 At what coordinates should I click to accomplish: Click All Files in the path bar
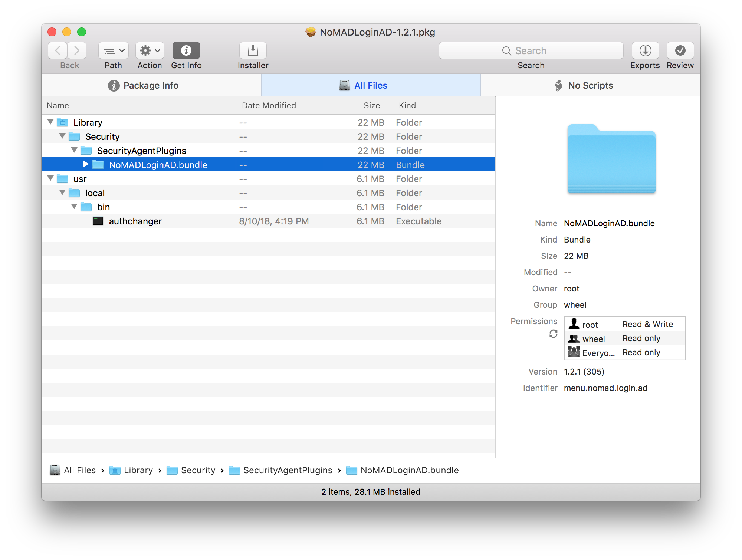(73, 470)
